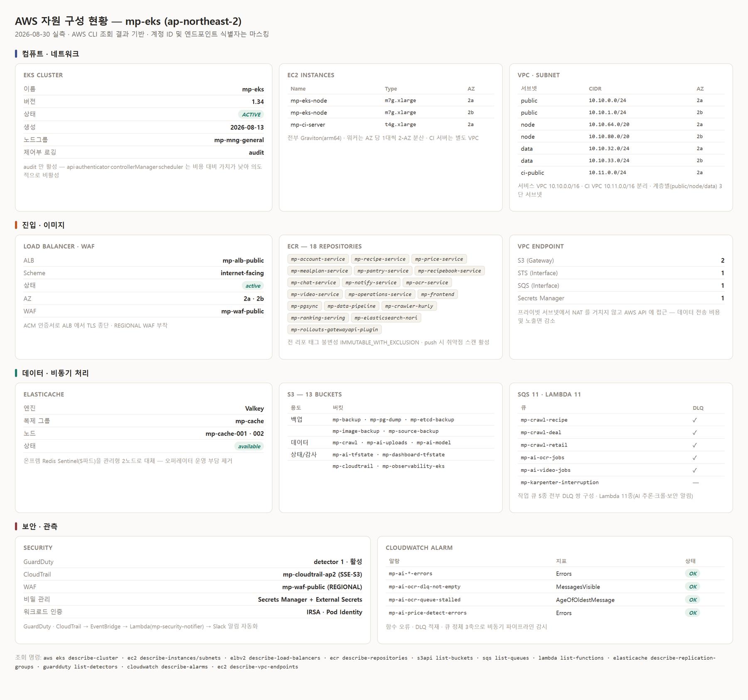
Task: Click OK badge for mp-ai-ocr-queue-stalled alarm
Action: (693, 600)
